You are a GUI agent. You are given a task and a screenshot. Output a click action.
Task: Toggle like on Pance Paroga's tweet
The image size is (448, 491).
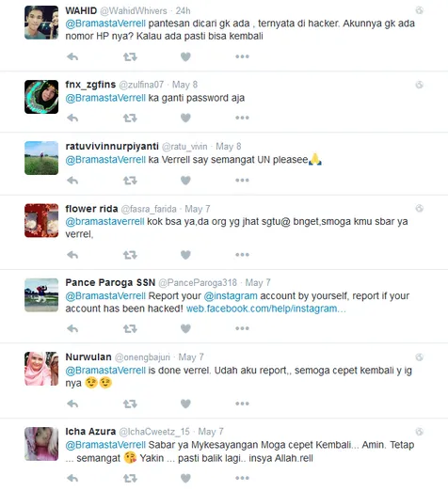[x=185, y=328]
